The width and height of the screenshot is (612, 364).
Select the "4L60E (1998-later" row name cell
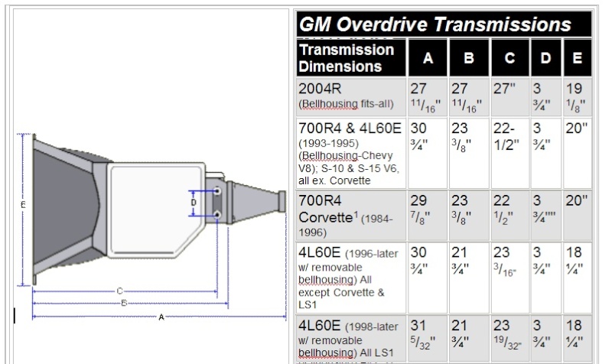click(351, 339)
